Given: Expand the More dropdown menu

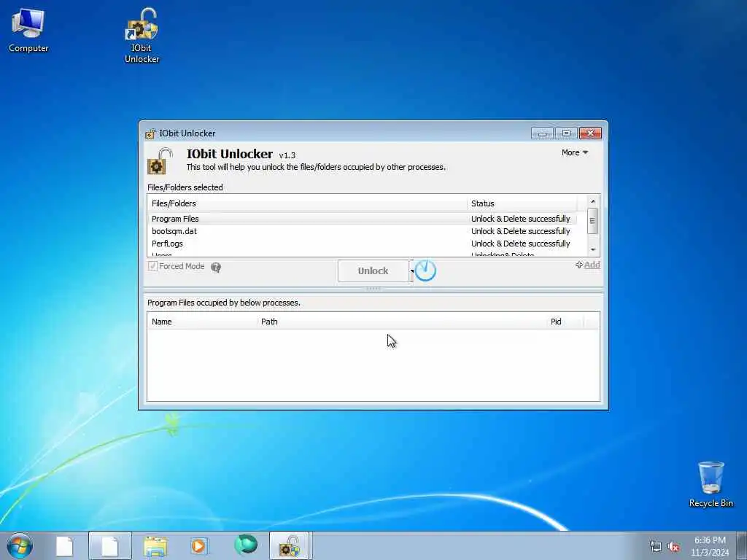Looking at the screenshot, I should pyautogui.click(x=575, y=152).
